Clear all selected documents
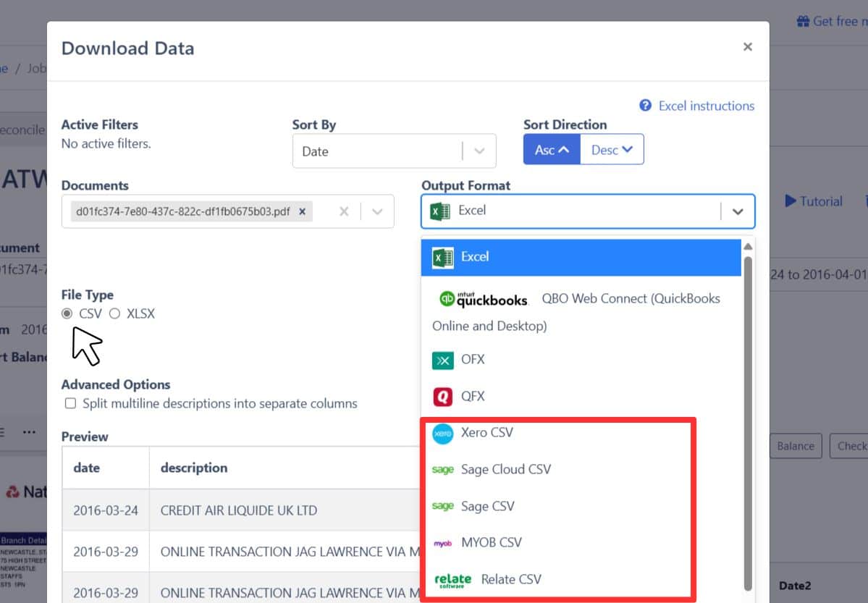 pyautogui.click(x=344, y=211)
